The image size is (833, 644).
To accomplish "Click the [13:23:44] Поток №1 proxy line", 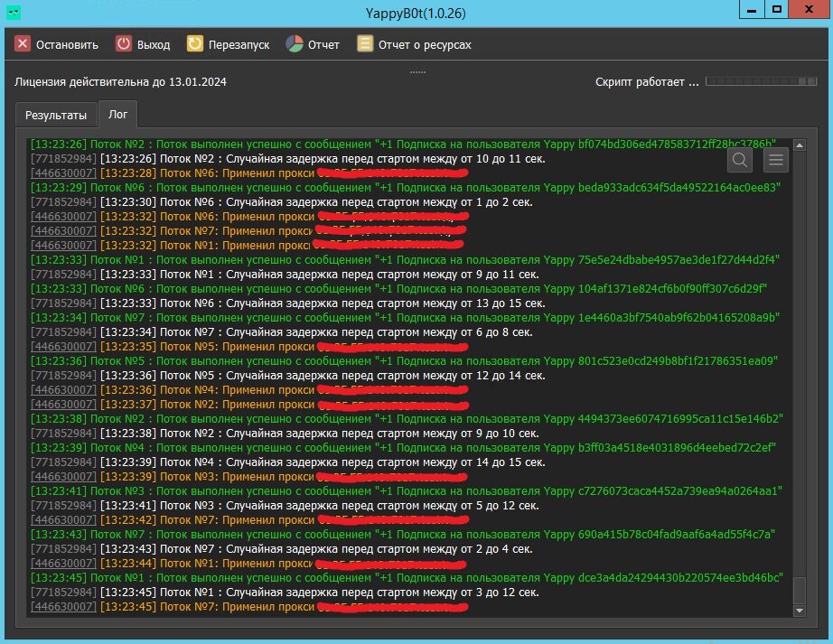I will pos(248,564).
